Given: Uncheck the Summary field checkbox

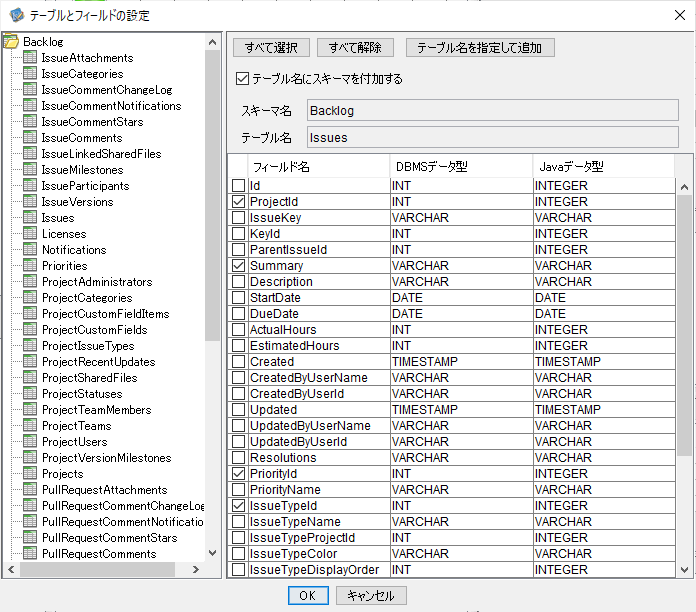Looking at the screenshot, I should [238, 265].
